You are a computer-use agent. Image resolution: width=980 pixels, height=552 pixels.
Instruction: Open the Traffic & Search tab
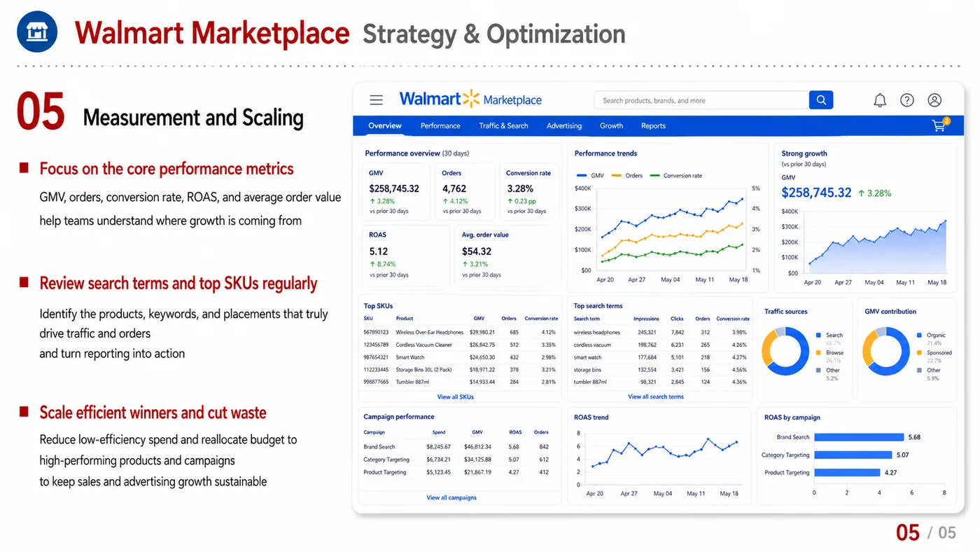tap(503, 126)
